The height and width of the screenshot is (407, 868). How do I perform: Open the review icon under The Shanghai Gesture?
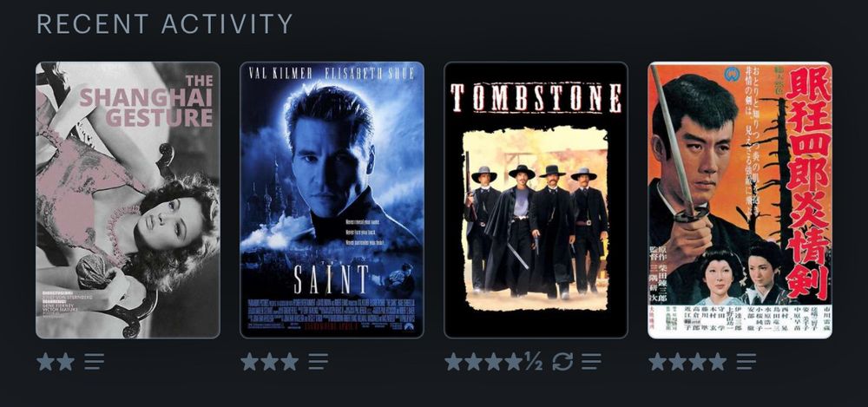coord(94,362)
